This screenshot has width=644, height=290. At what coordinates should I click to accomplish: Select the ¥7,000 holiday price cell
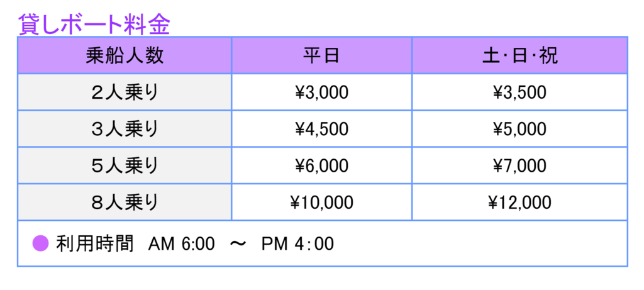pyautogui.click(x=519, y=165)
